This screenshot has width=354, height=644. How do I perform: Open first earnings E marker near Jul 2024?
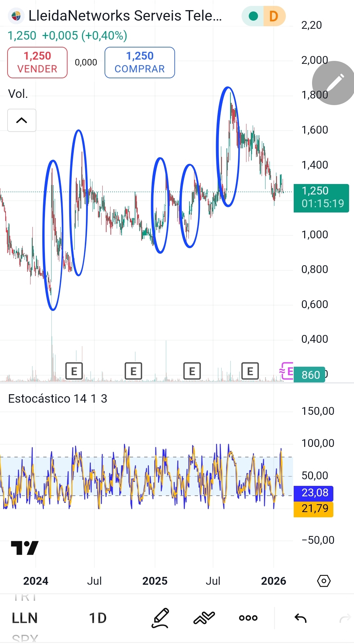pos(74,371)
